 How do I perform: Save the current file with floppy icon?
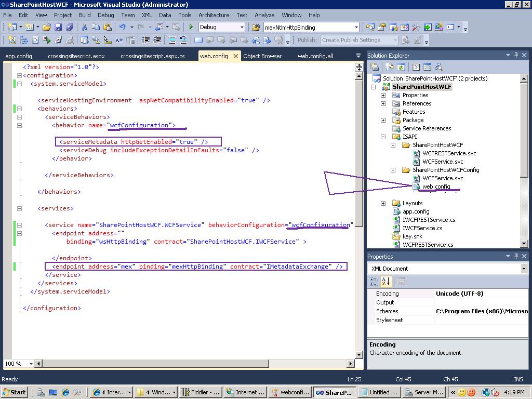[x=58, y=27]
